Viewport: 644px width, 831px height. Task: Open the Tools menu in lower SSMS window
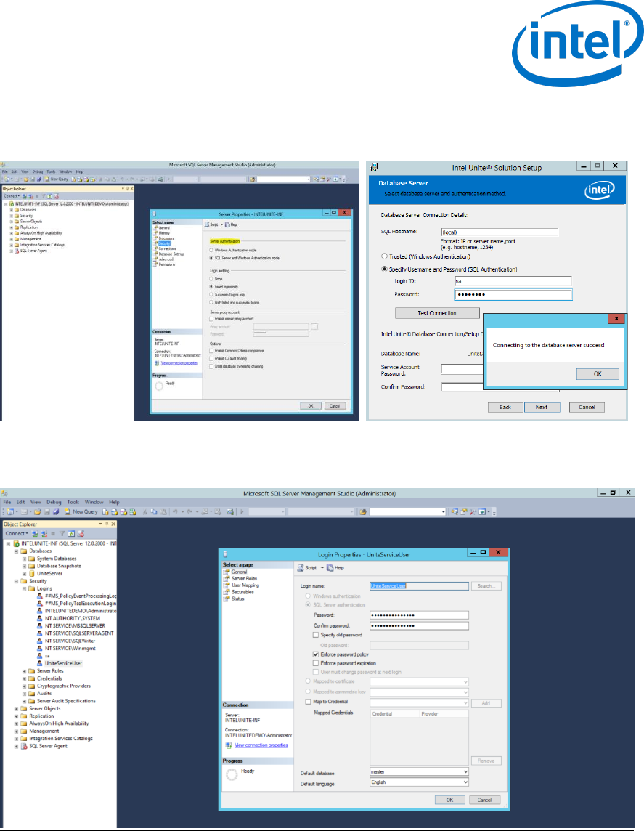coord(73,502)
